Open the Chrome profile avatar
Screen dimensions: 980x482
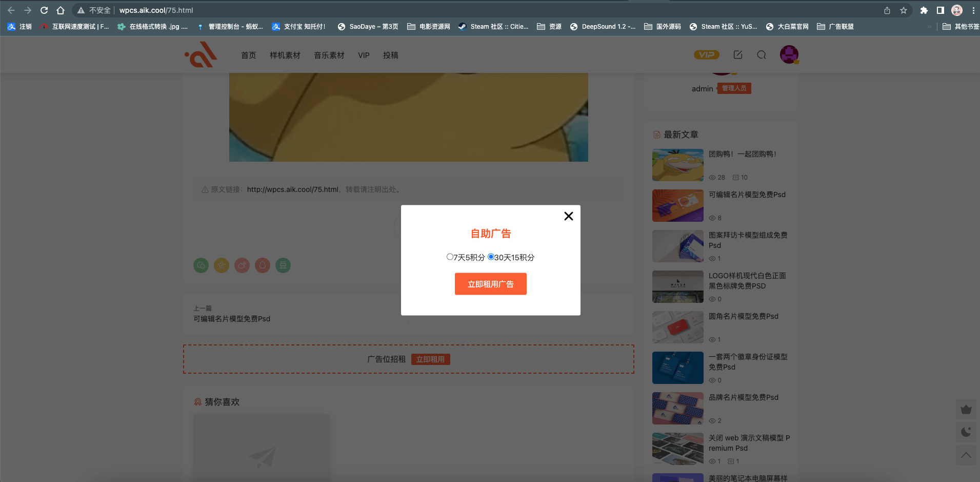pyautogui.click(x=957, y=10)
